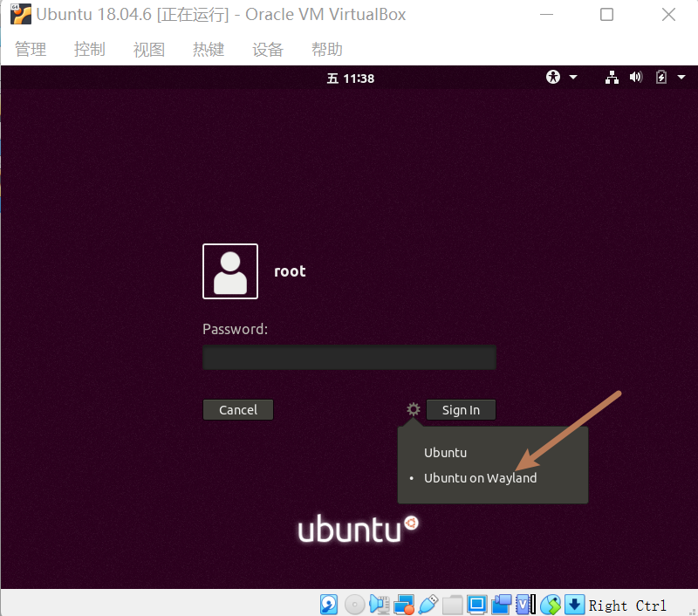Screen dimensions: 698x616
Task: Open the audio status icon in VirtualBox
Action: point(380,605)
